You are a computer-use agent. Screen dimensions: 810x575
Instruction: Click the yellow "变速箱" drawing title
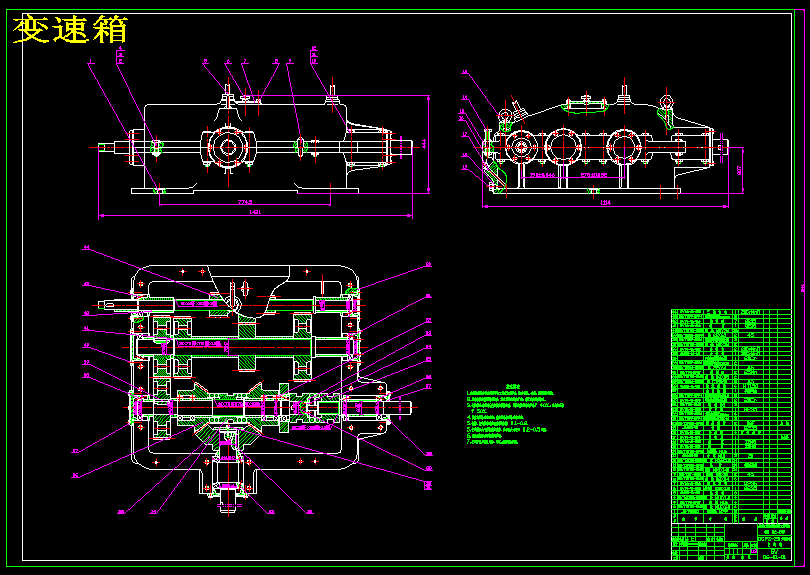click(70, 29)
